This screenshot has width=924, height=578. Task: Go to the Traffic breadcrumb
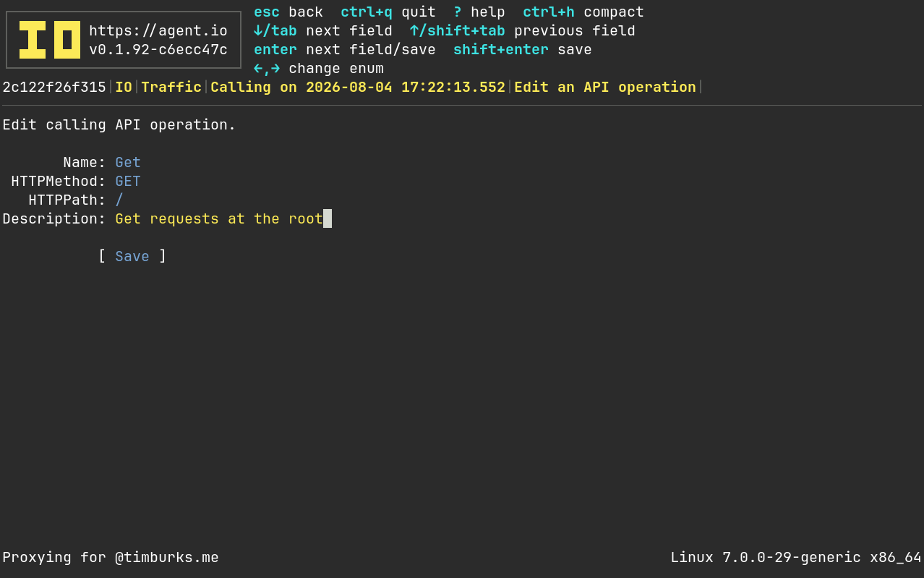point(171,88)
